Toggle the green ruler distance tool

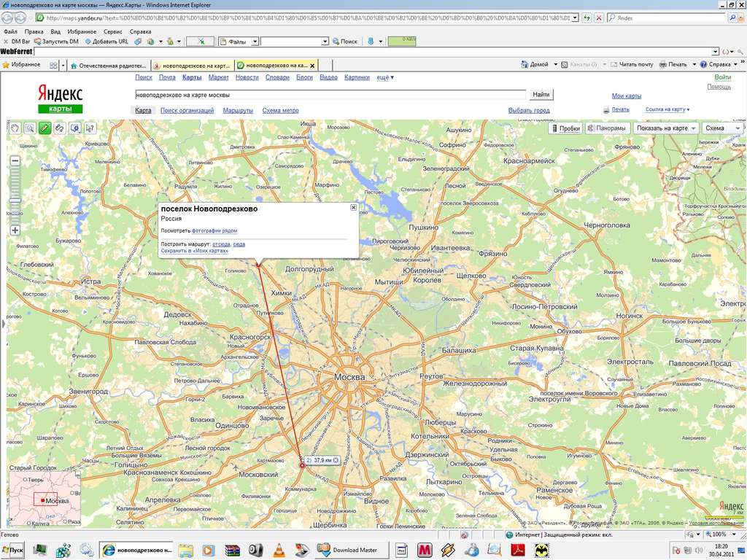point(44,128)
